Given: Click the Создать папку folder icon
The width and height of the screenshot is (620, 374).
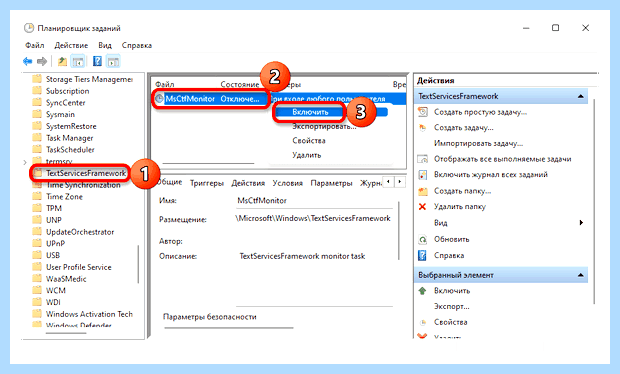Looking at the screenshot, I should point(423,191).
